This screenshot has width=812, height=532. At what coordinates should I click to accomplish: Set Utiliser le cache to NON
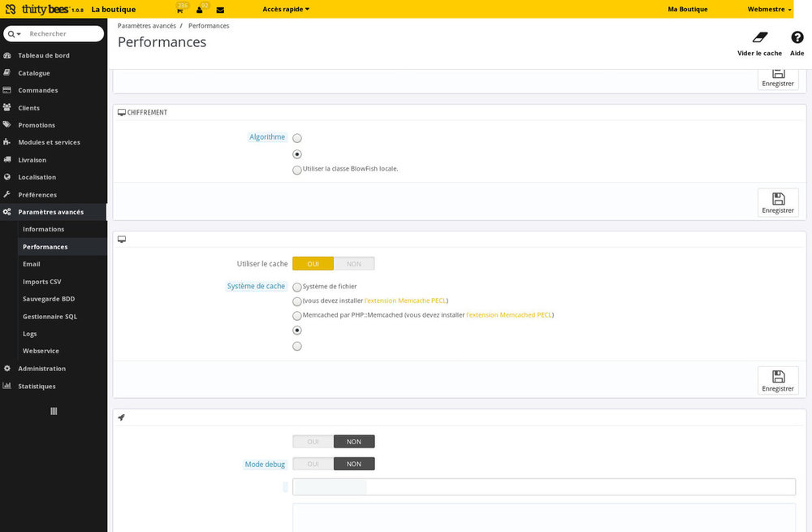(354, 264)
